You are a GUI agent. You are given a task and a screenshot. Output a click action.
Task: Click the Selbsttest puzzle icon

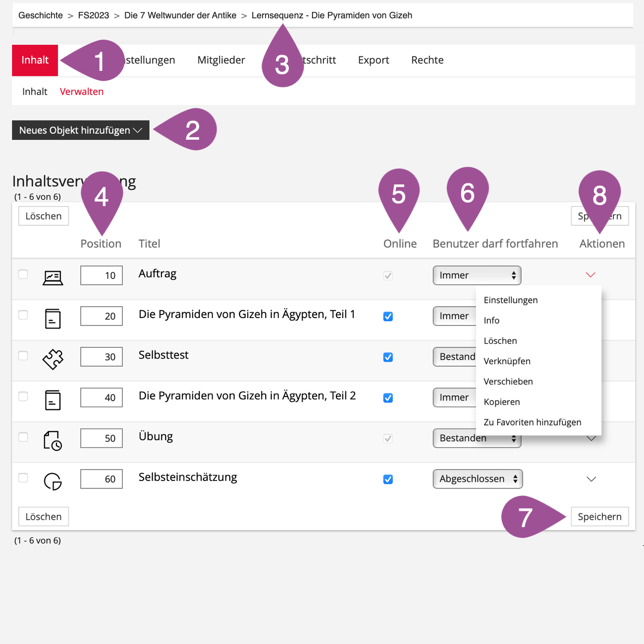[x=53, y=359]
